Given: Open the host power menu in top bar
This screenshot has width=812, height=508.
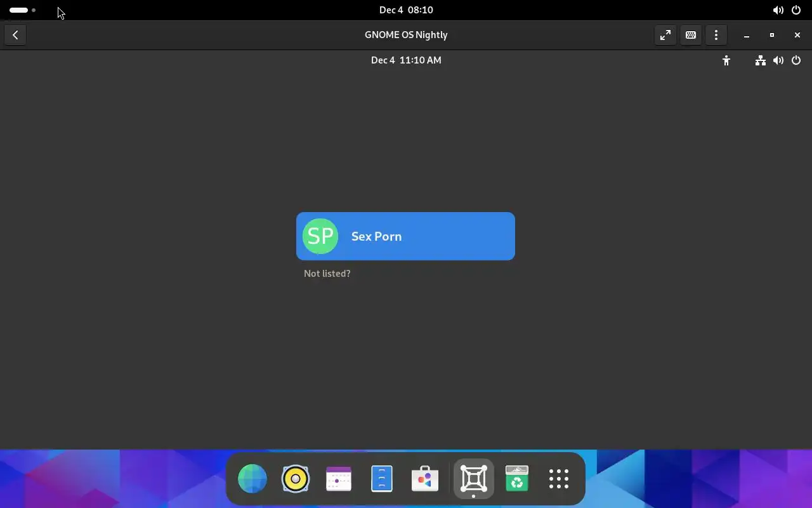Looking at the screenshot, I should pyautogui.click(x=796, y=10).
